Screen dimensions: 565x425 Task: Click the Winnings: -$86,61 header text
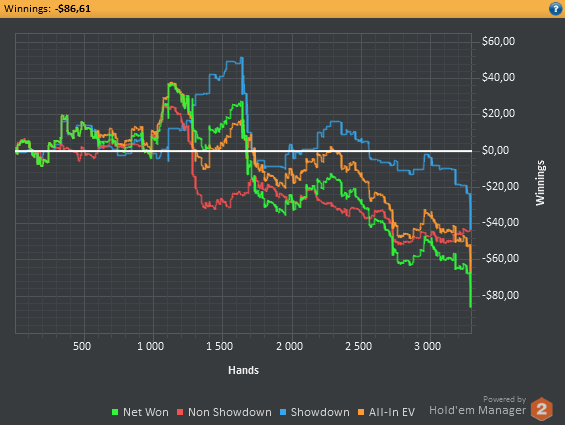(x=47, y=8)
